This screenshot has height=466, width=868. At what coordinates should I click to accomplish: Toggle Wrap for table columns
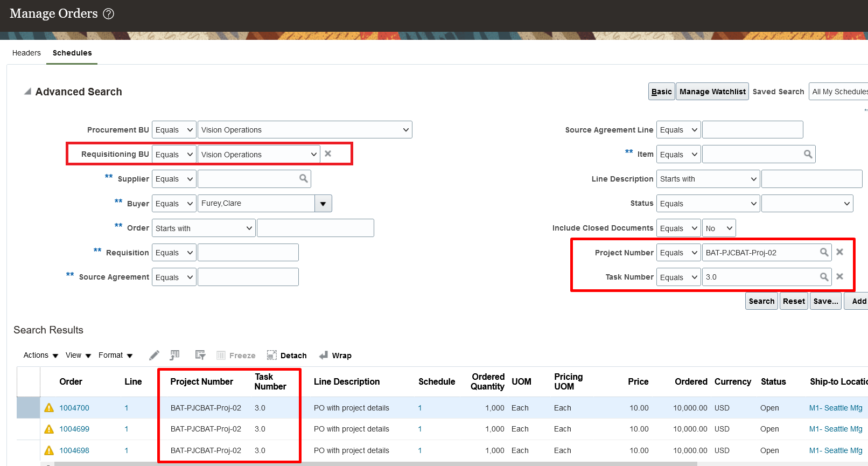pos(335,356)
